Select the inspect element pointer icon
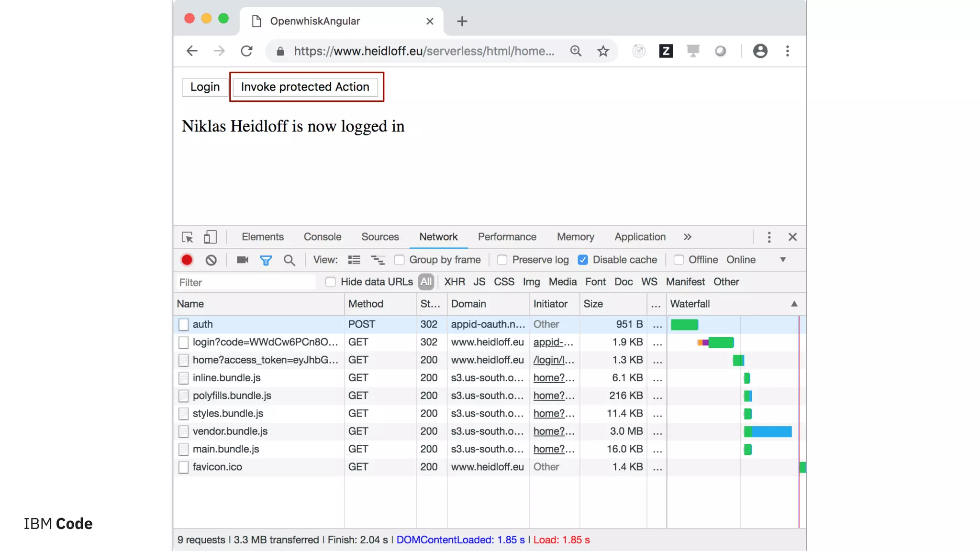980x551 pixels. pyautogui.click(x=187, y=237)
